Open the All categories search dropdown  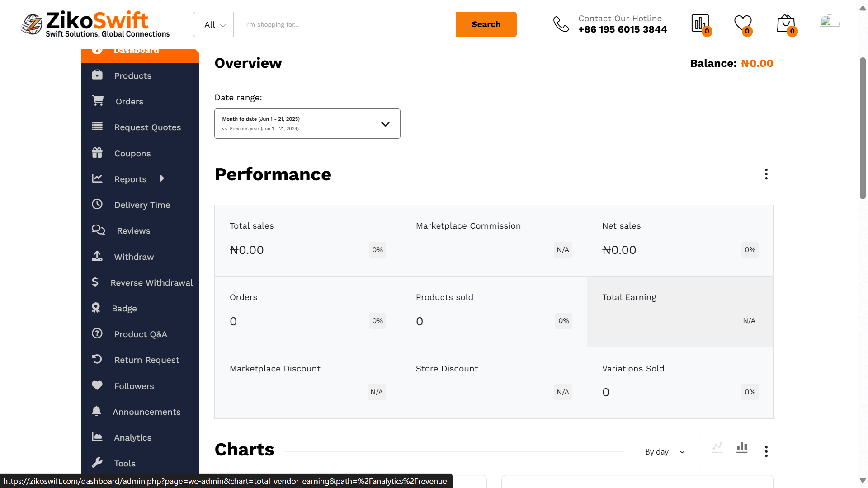[x=214, y=24]
